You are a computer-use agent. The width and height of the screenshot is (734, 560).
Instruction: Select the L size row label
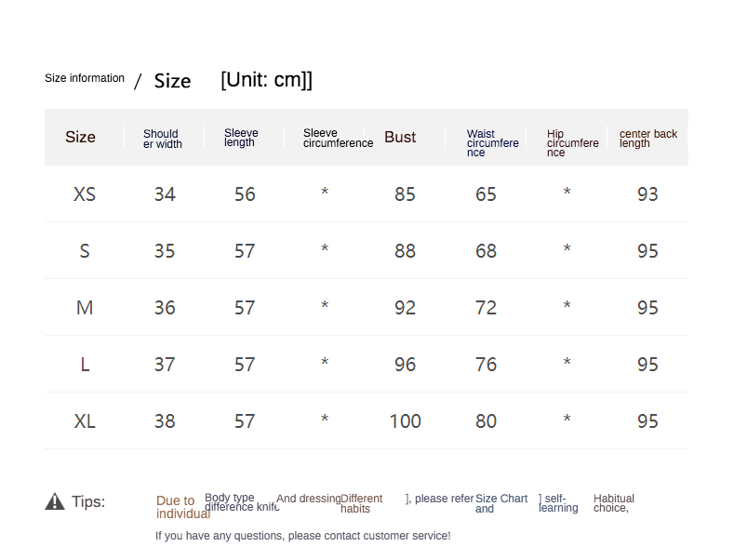tap(85, 365)
